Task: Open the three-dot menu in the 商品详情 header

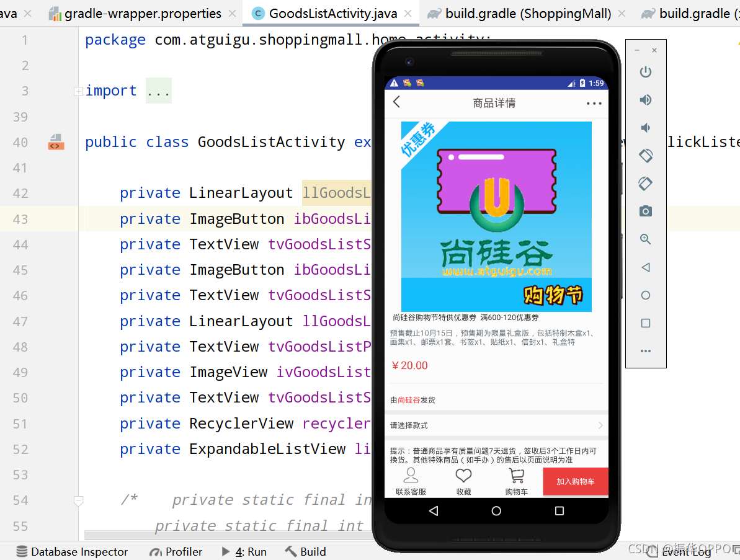Action: (x=594, y=104)
